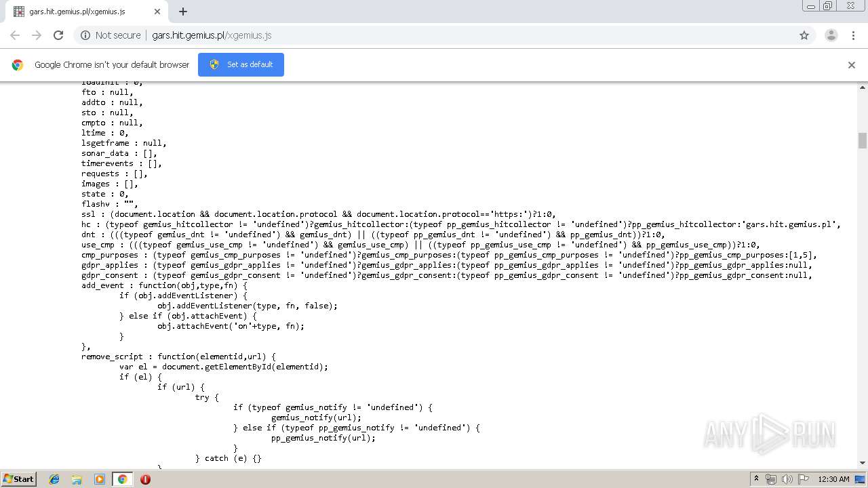The width and height of the screenshot is (868, 488).
Task: Open Chrome three-dot menu
Action: coord(853,35)
